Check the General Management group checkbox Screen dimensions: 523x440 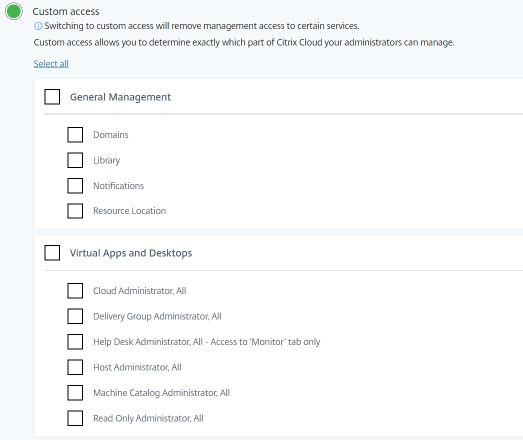pyautogui.click(x=52, y=97)
